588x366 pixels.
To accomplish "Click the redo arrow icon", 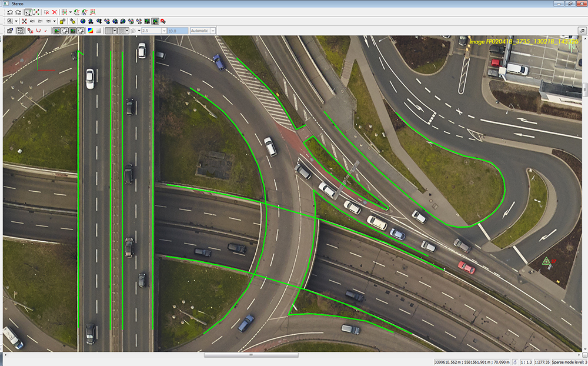I will pyautogui.click(x=19, y=12).
